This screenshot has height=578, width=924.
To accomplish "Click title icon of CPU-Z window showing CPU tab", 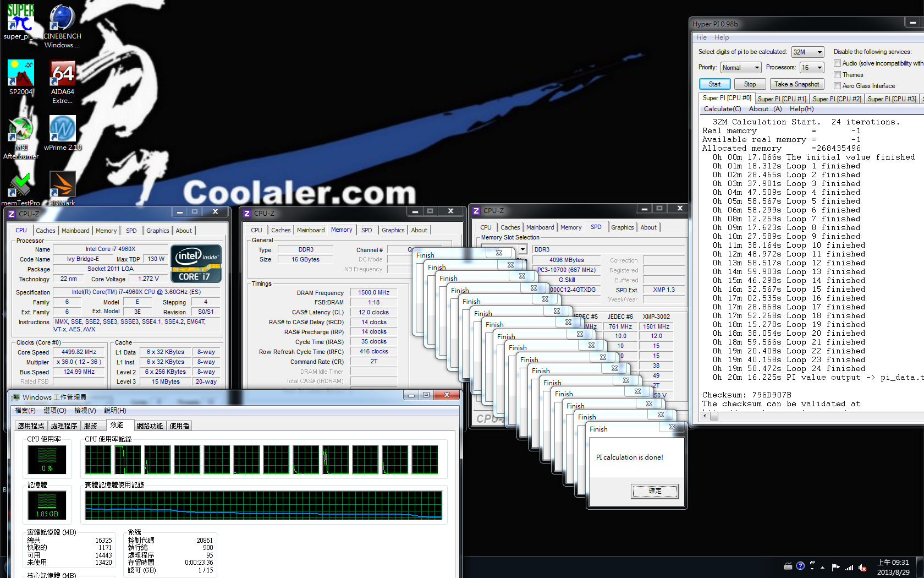I will click(12, 214).
